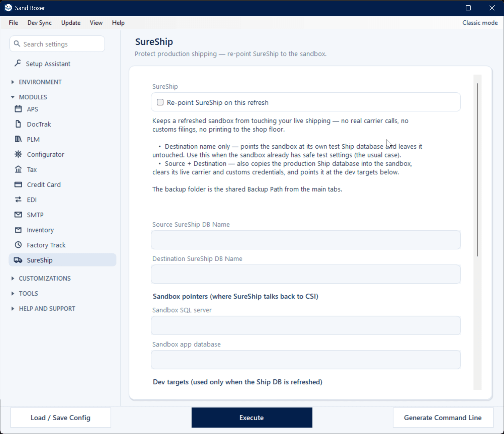This screenshot has width=504, height=434.
Task: Open the Factory Track clock icon
Action: coord(18,245)
